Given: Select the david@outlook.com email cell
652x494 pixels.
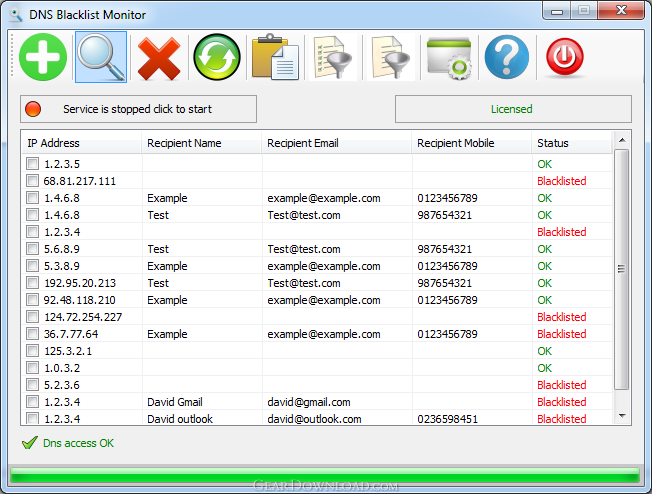Looking at the screenshot, I should [x=314, y=419].
